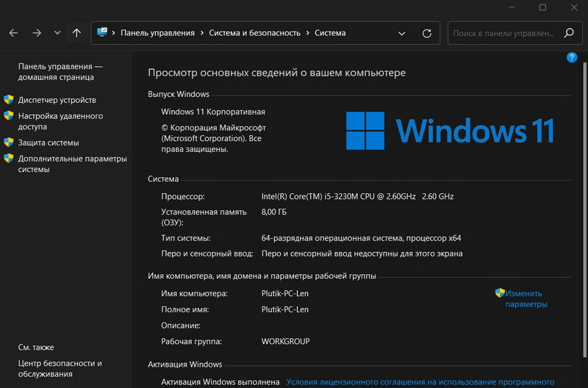Go up one level with Up arrow

[77, 33]
